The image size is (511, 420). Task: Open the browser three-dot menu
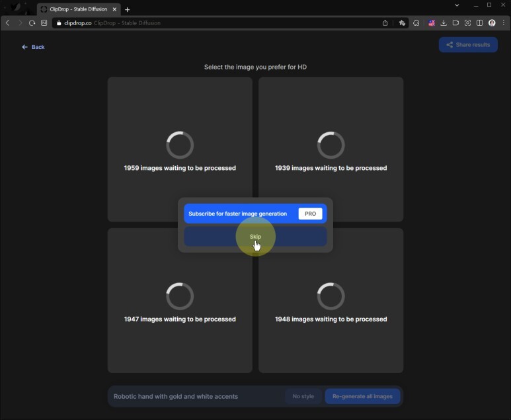pyautogui.click(x=504, y=23)
